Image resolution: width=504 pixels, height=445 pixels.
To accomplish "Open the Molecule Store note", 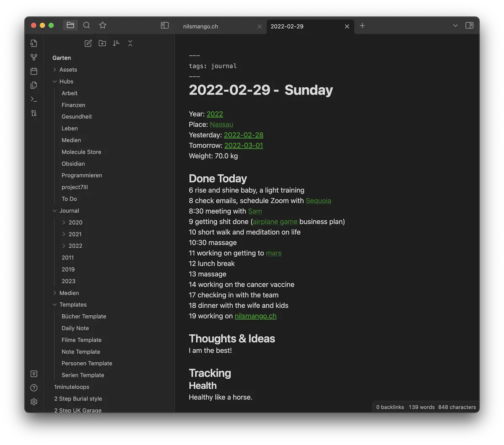I will [81, 152].
